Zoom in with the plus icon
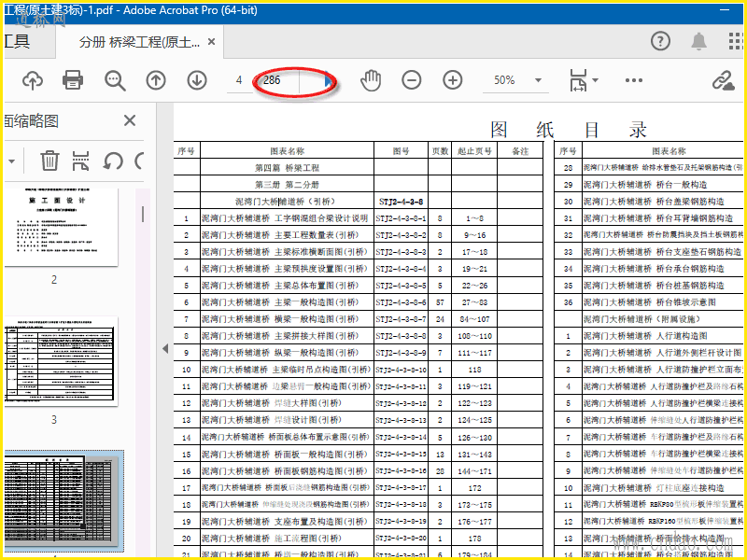747x560 pixels. (453, 80)
